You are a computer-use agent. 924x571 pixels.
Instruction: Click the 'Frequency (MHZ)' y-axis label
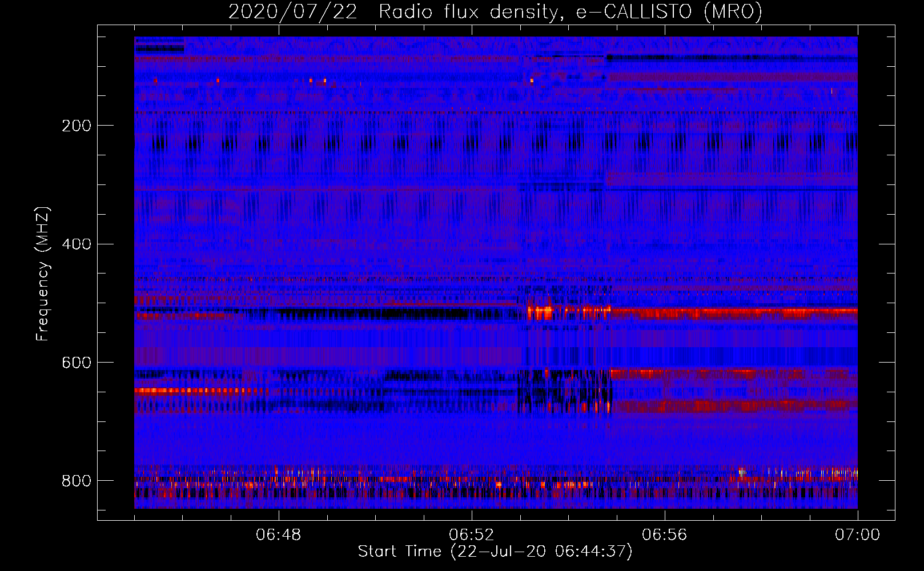(x=43, y=274)
